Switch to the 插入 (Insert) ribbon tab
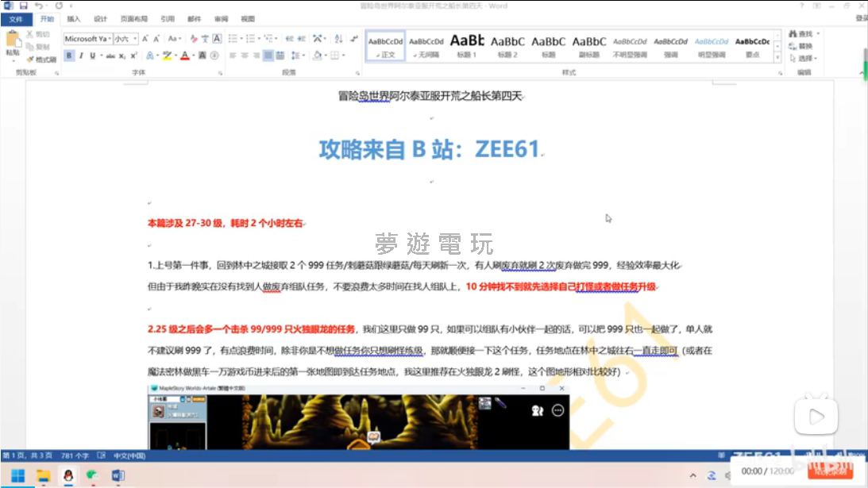This screenshot has height=488, width=868. pyautogui.click(x=73, y=18)
